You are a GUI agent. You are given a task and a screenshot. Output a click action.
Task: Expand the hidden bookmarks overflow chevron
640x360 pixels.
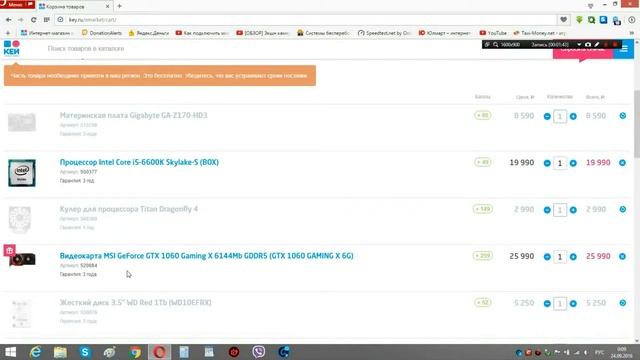pyautogui.click(x=632, y=33)
